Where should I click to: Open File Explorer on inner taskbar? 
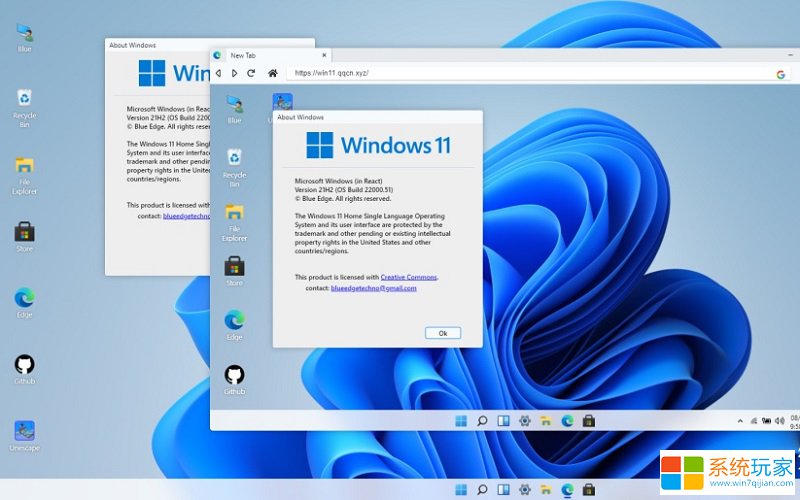click(x=546, y=421)
